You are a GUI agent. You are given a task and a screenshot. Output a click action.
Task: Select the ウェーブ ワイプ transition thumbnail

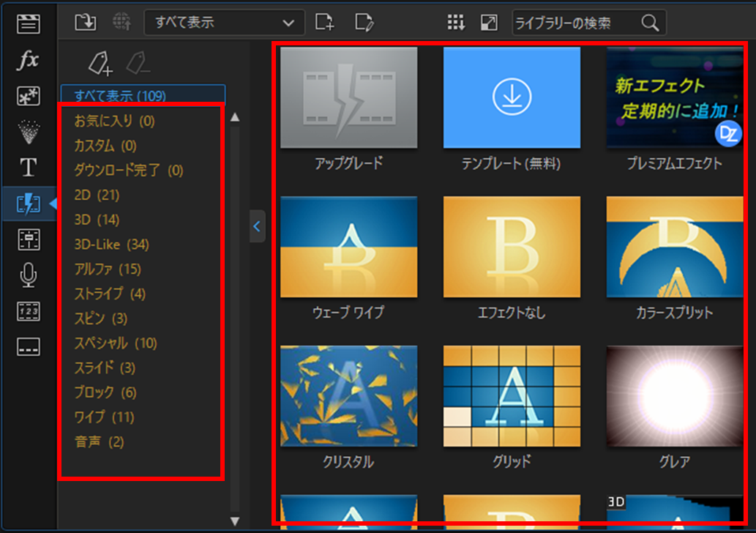click(348, 247)
